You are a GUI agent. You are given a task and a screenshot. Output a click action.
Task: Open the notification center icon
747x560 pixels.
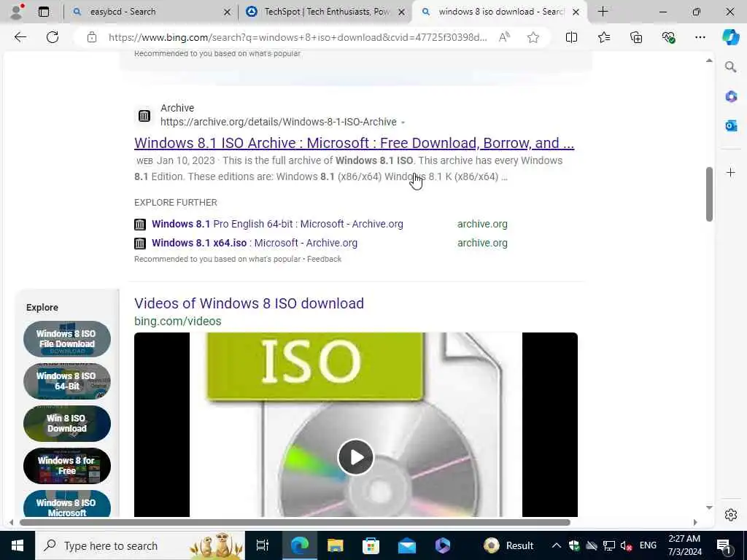click(724, 545)
